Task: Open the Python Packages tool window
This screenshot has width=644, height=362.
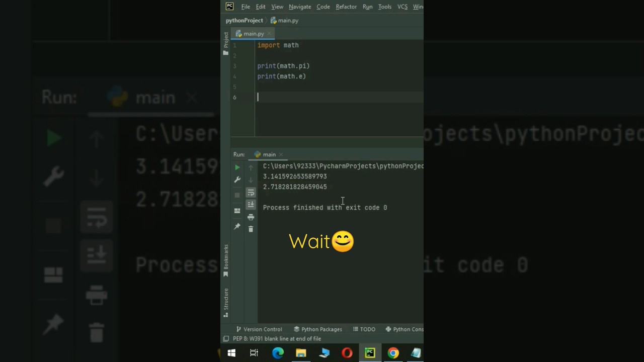Action: click(318, 329)
